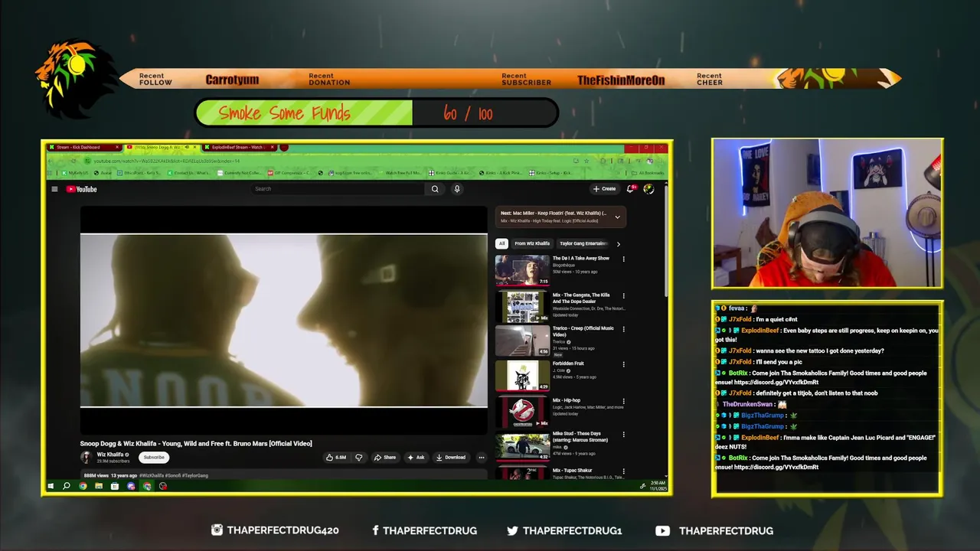Open the Trerico Creep thumbnail
Viewport: 980px width, 551px height.
click(x=522, y=341)
